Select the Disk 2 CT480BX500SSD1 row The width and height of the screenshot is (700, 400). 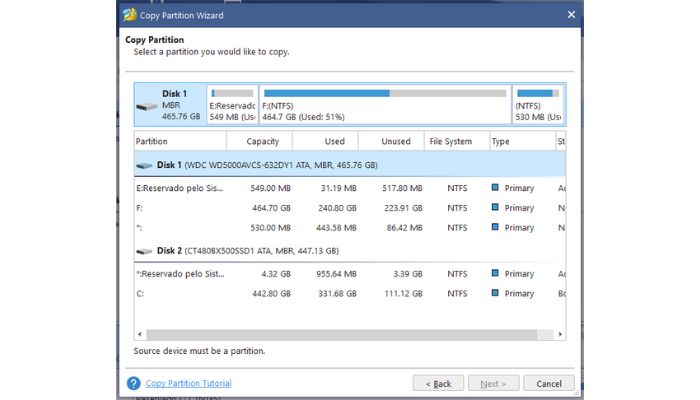coord(350,251)
